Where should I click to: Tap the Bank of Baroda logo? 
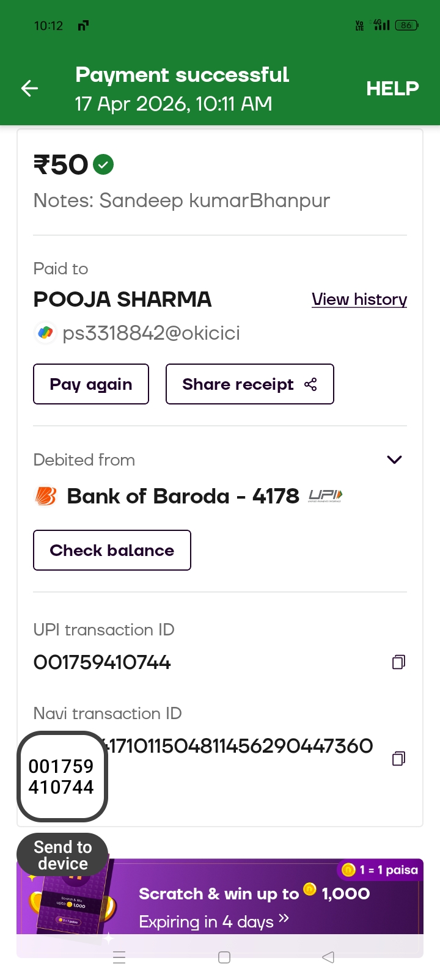coord(46,496)
